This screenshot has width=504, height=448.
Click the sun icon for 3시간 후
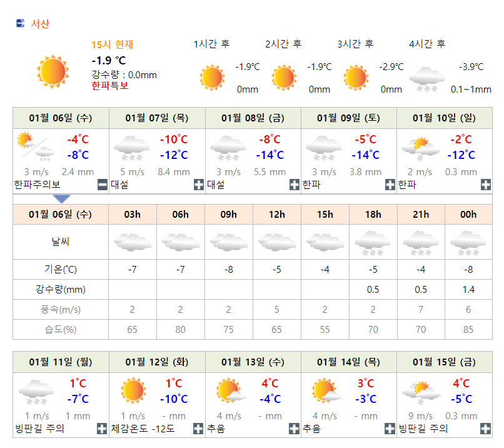pyautogui.click(x=356, y=78)
